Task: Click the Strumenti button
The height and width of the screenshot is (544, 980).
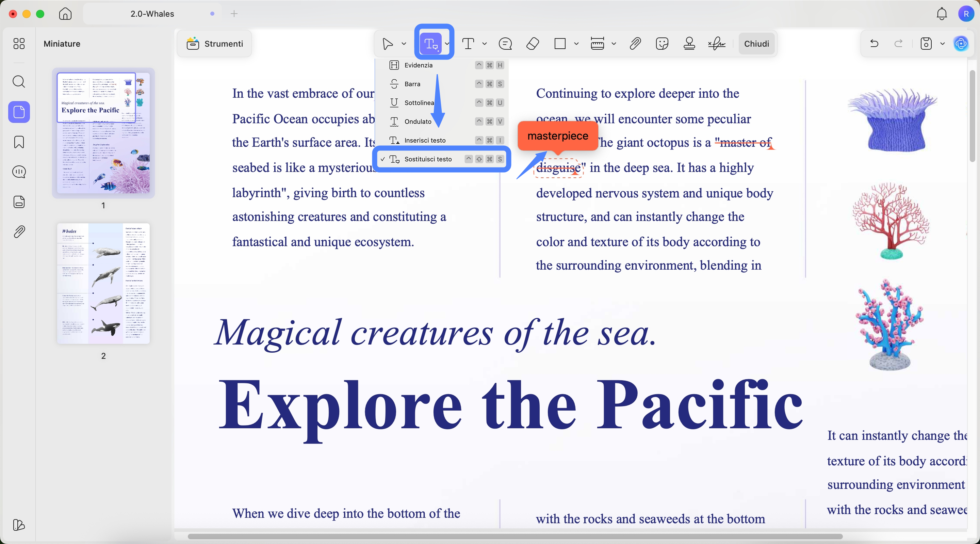Action: [x=215, y=44]
